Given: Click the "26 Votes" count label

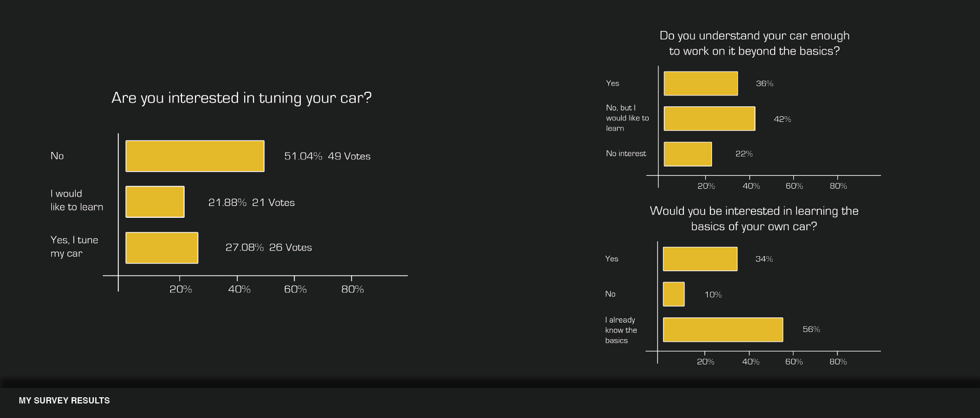Looking at the screenshot, I should (290, 247).
